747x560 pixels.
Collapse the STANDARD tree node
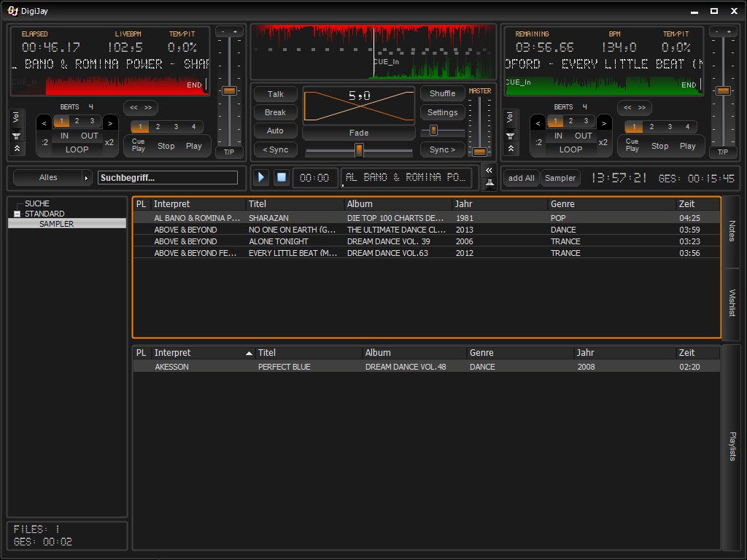pos(18,214)
